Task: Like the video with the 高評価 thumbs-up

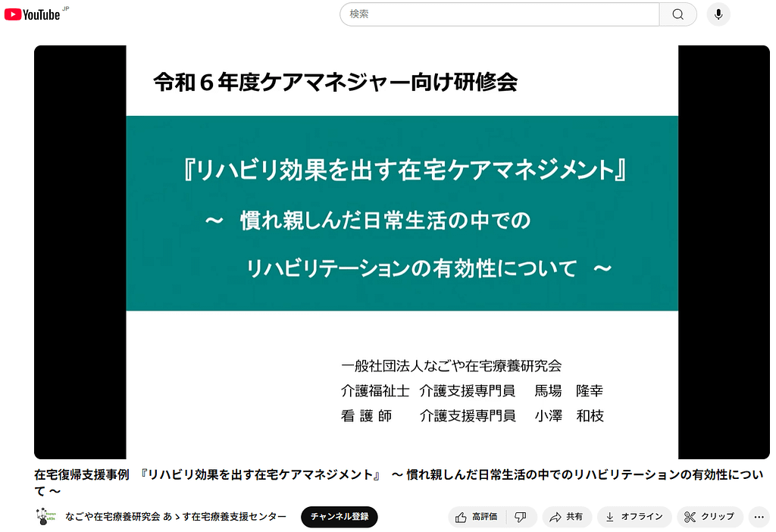Action: pos(477,517)
